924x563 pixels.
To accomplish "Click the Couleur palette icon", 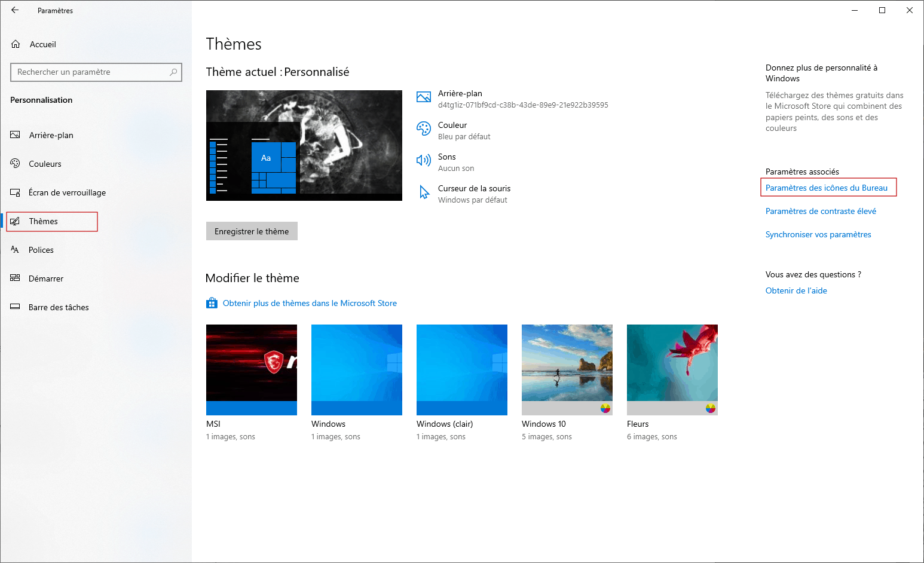I will tap(424, 128).
